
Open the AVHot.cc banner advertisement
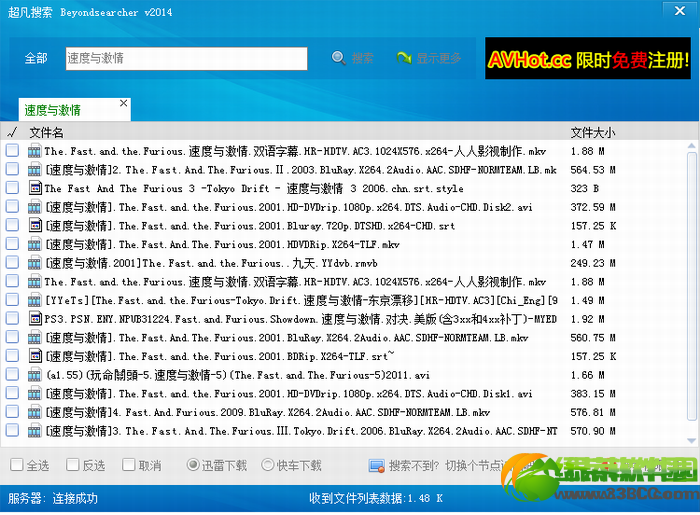(x=588, y=58)
